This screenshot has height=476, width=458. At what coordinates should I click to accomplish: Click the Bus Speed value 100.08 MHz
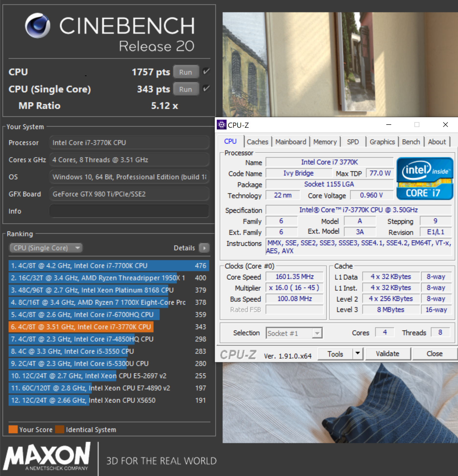295,299
